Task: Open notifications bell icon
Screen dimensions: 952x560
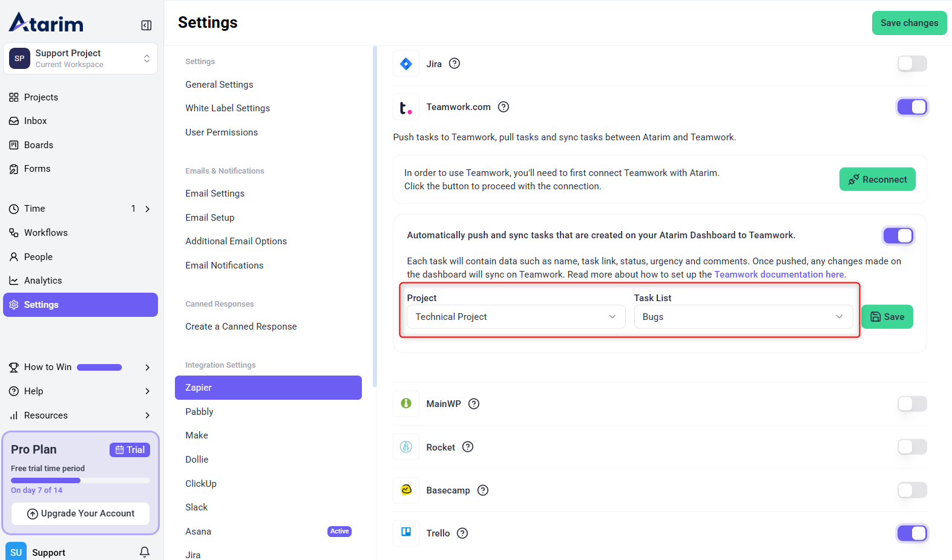Action: coord(145,552)
